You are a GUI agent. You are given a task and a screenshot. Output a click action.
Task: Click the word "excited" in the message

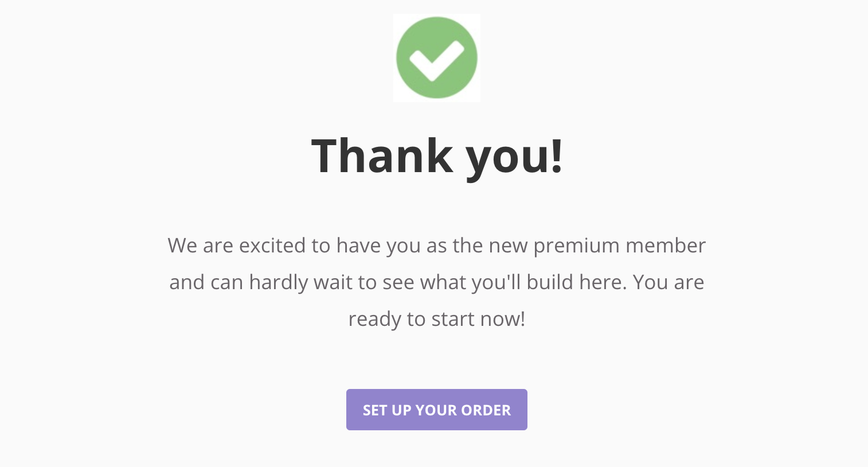point(272,246)
